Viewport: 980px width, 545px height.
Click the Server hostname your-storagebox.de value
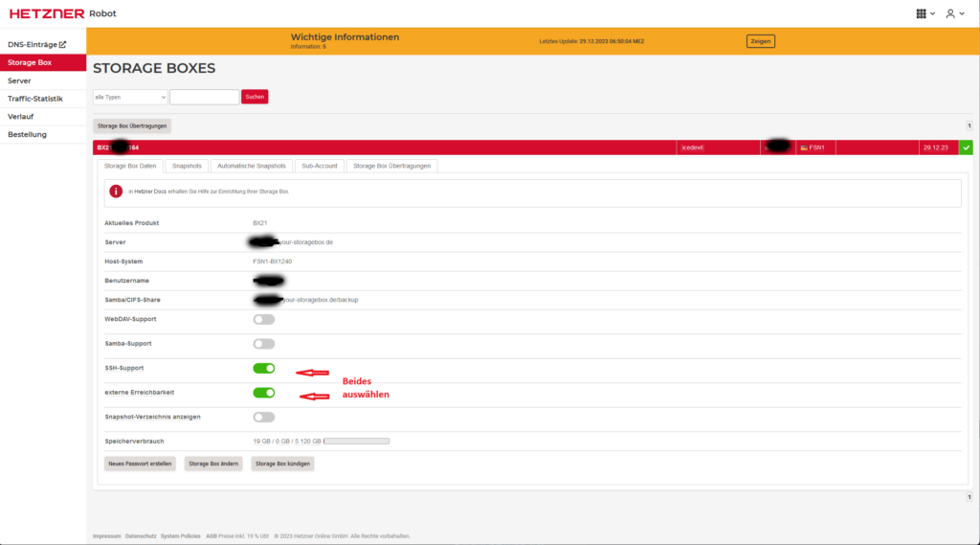(x=293, y=242)
